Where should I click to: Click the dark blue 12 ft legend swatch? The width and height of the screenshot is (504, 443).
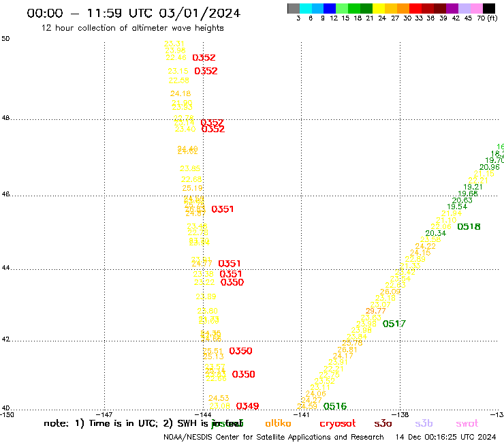tap(330, 8)
